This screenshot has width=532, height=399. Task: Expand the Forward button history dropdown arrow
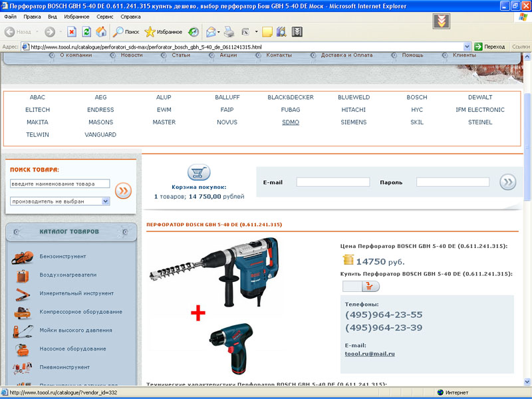(61, 32)
